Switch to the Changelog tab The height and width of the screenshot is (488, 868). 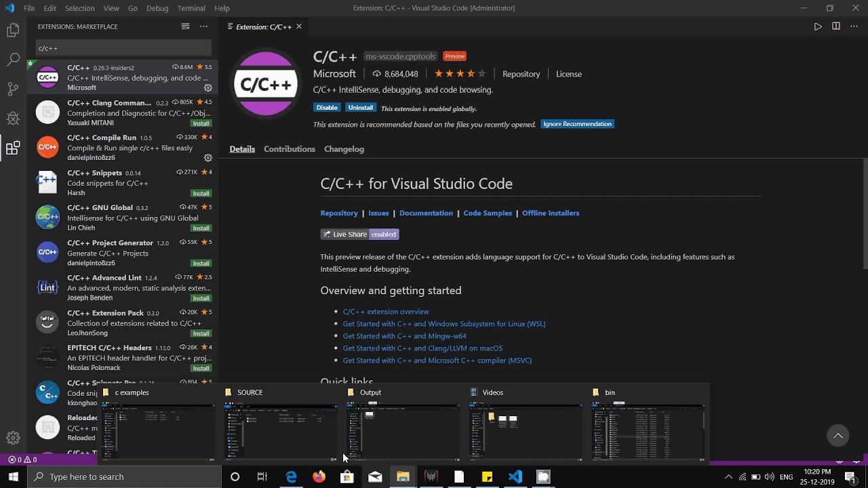point(344,149)
